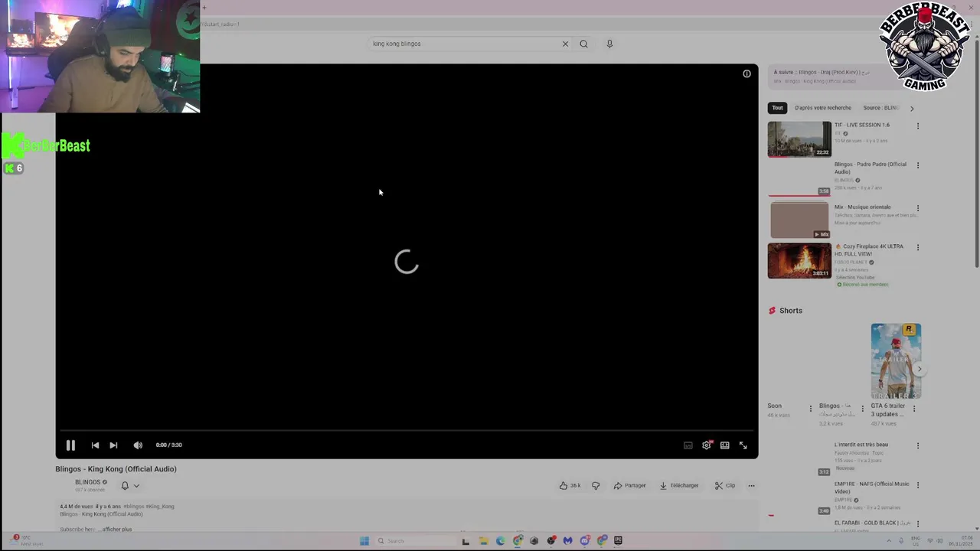The width and height of the screenshot is (980, 551).
Task: Open options for TIF - LIVE SESSION 1.6
Action: (x=917, y=126)
